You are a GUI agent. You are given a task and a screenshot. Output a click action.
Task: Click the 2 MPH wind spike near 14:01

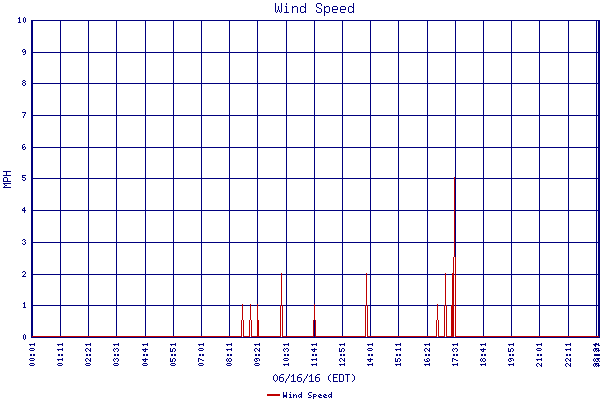367,305
